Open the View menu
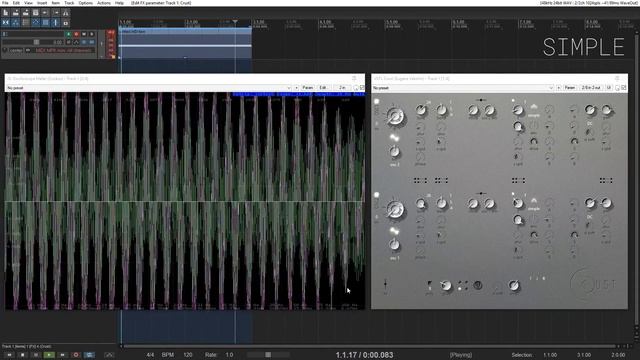The width and height of the screenshot is (640, 360). (28, 3)
